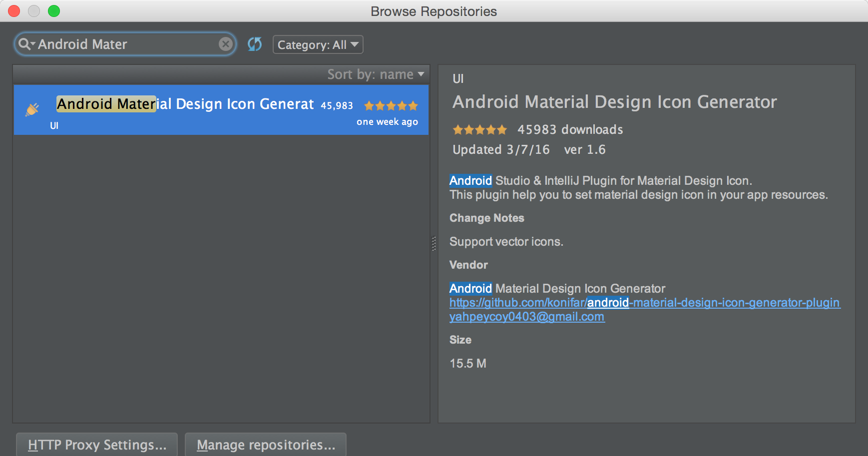Select the Android Material Design Icon Generator row
The width and height of the screenshot is (868, 456).
click(x=221, y=110)
